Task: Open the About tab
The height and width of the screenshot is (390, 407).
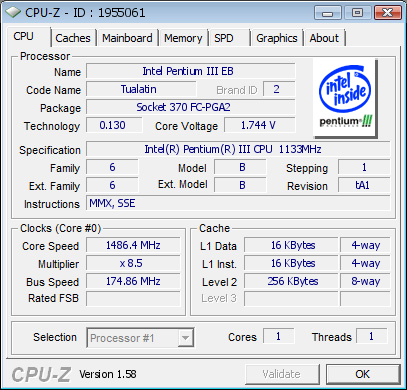Action: (324, 38)
